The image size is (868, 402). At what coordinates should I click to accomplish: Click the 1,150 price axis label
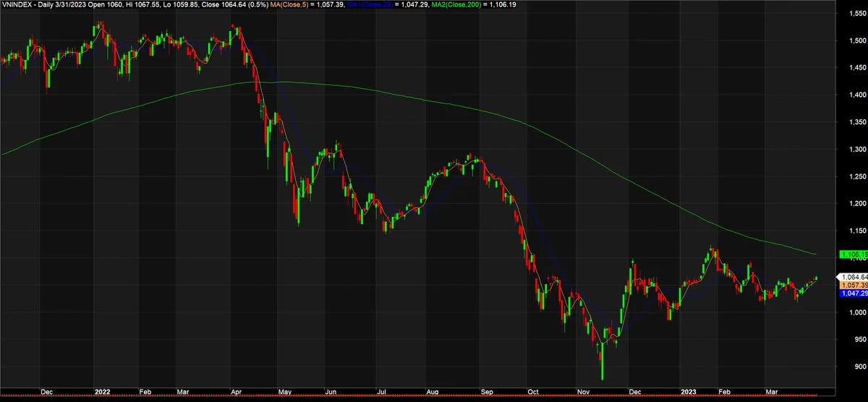click(858, 231)
